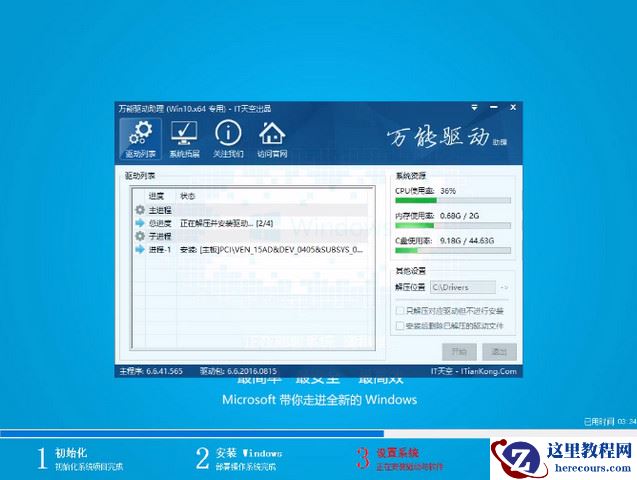
Task: Click step 3 设置系统 label
Action: 397,453
